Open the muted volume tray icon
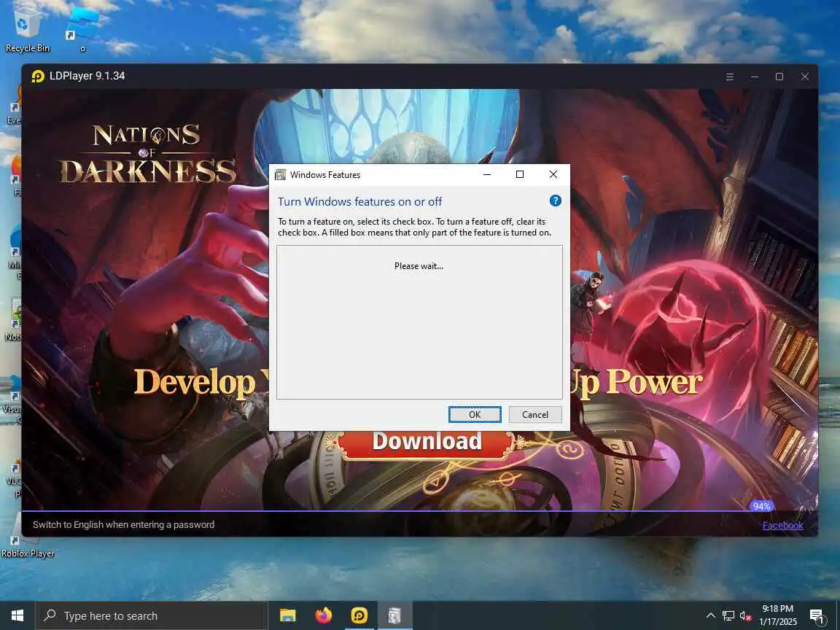The image size is (840, 630). [x=745, y=615]
